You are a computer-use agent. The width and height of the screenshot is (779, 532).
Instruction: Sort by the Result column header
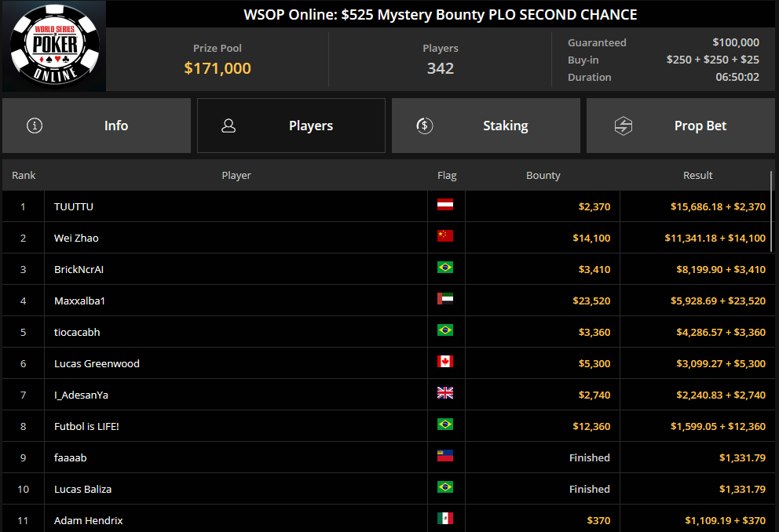tap(697, 175)
